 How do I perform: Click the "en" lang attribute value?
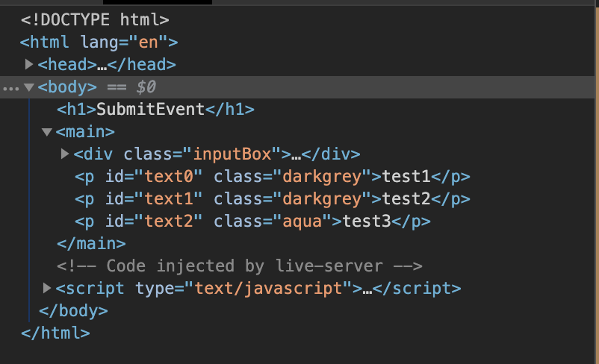click(x=148, y=43)
